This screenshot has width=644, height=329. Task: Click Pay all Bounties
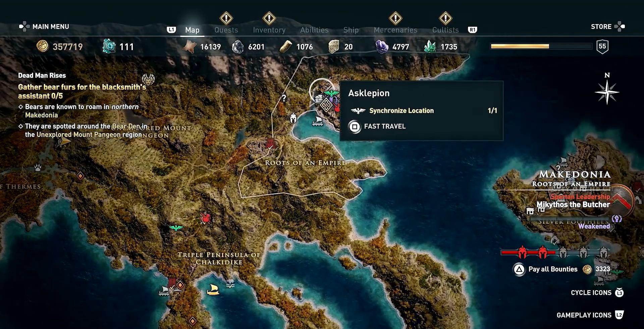pos(546,269)
